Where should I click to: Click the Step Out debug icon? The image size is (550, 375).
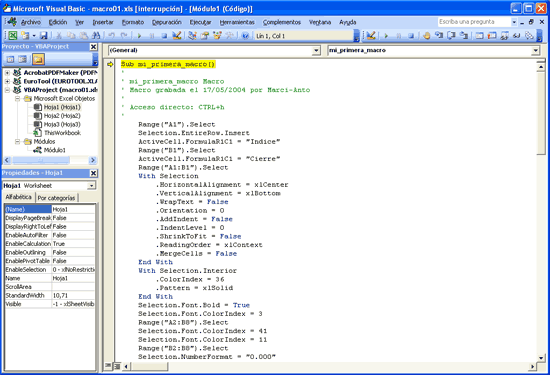[464, 35]
